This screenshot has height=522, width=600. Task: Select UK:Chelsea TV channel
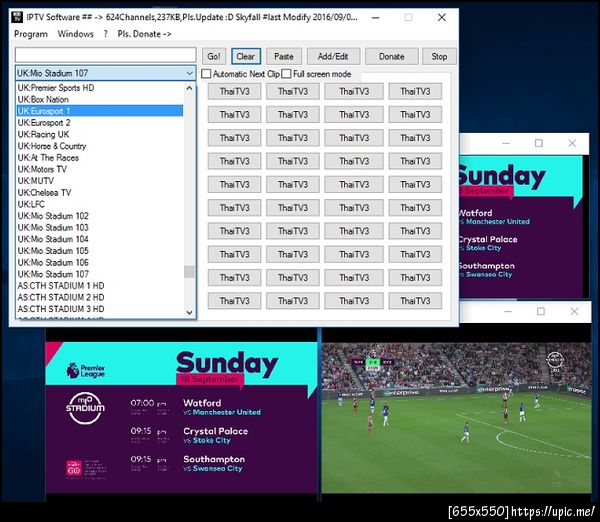click(x=100, y=192)
